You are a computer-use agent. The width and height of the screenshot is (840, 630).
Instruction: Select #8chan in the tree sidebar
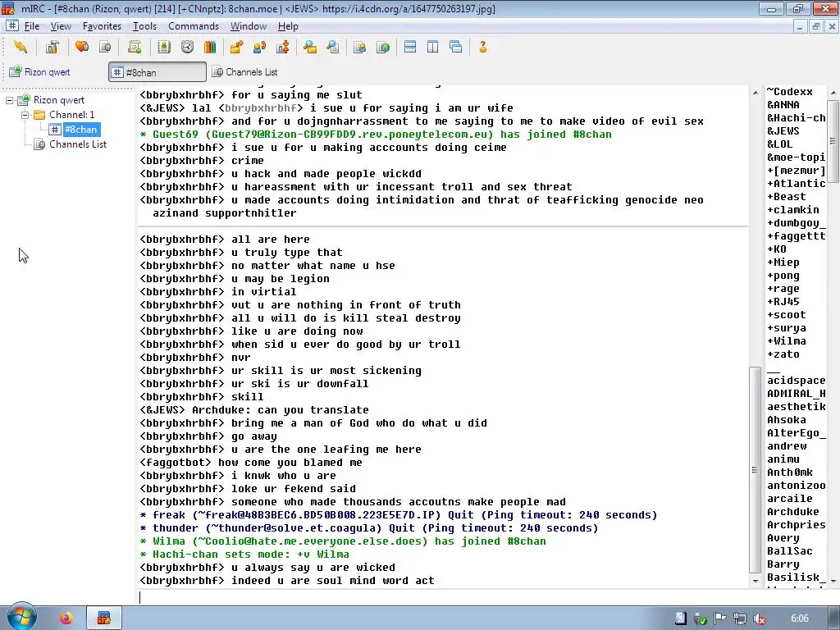(x=81, y=129)
